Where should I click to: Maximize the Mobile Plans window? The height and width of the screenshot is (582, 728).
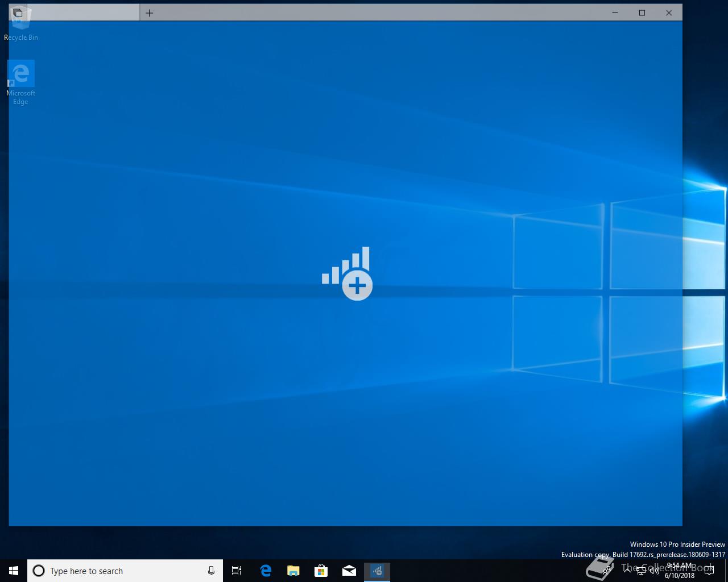pyautogui.click(x=642, y=13)
